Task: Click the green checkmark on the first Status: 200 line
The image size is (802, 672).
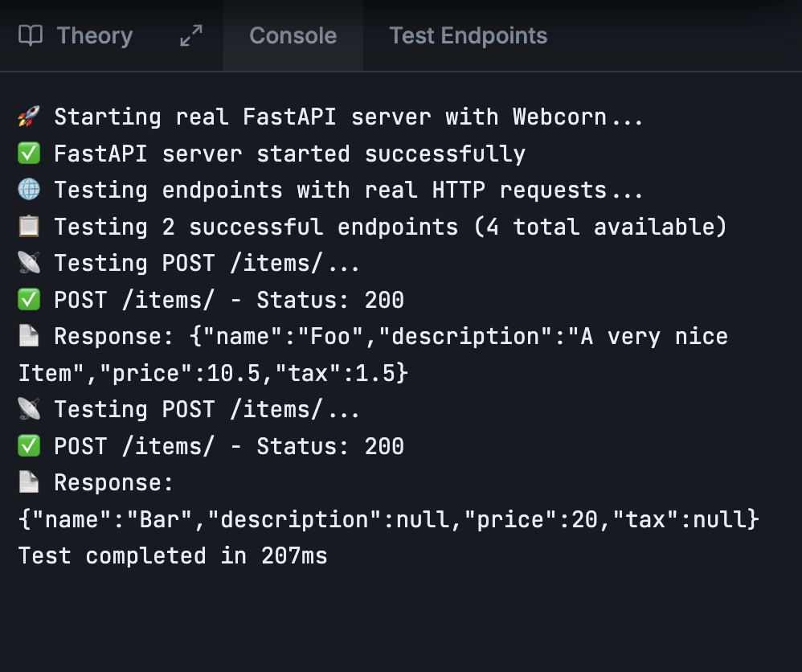Action: [x=29, y=300]
